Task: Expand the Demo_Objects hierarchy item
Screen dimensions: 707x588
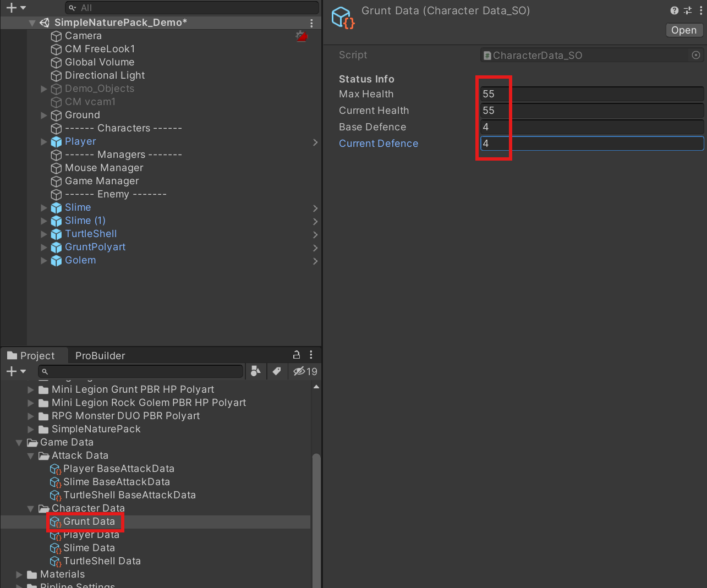Action: tap(44, 89)
